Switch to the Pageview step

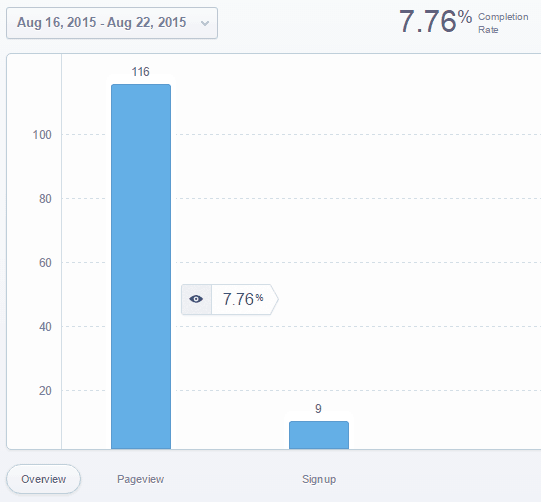(x=140, y=479)
